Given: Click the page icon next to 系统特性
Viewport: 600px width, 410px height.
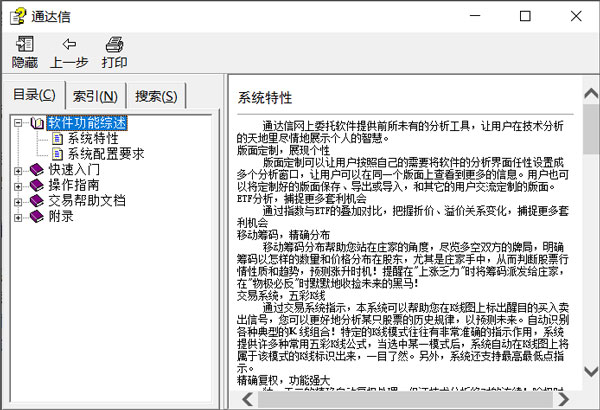Looking at the screenshot, I should pyautogui.click(x=57, y=139).
